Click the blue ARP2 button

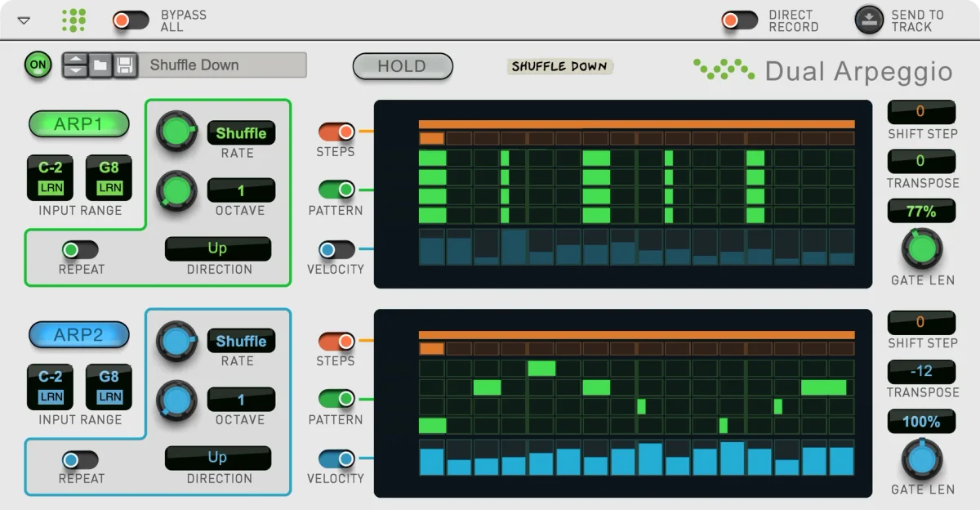79,334
